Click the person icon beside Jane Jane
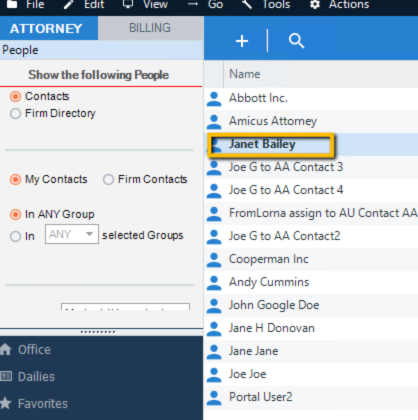This screenshot has height=420, width=418. tap(214, 352)
